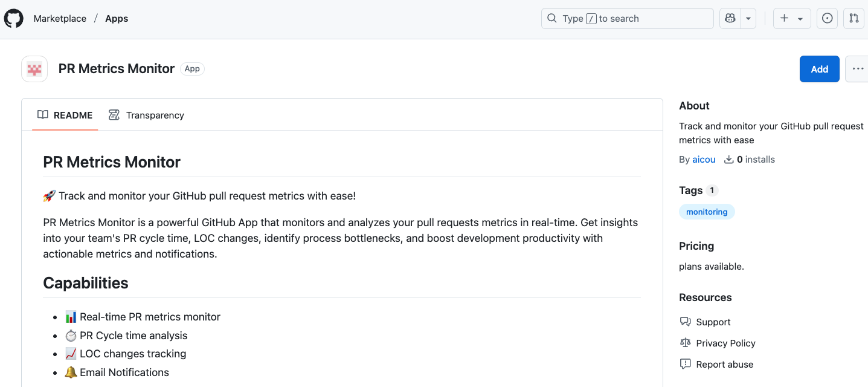Image resolution: width=868 pixels, height=387 pixels.
Task: Click 'Email Notifications' list item
Action: coord(124,372)
